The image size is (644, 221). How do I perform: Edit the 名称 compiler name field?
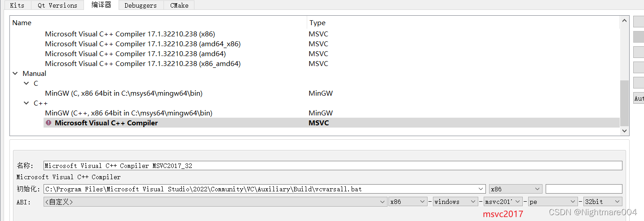tap(333, 166)
